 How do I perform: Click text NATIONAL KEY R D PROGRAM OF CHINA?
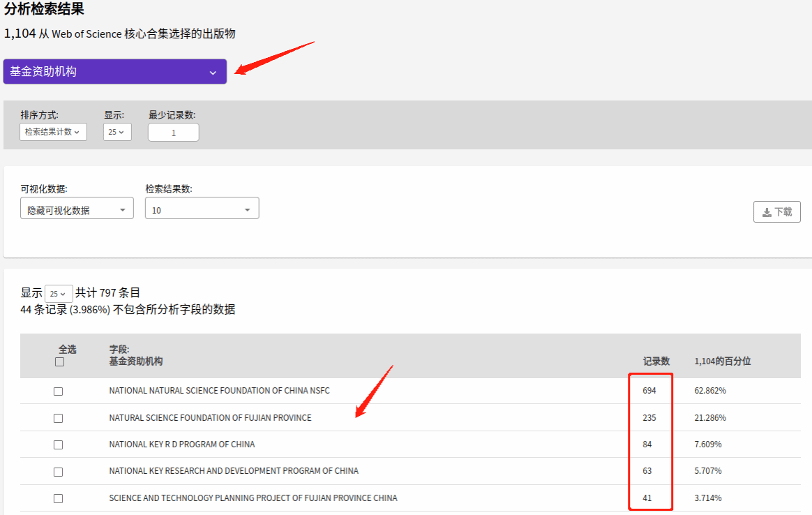click(182, 444)
